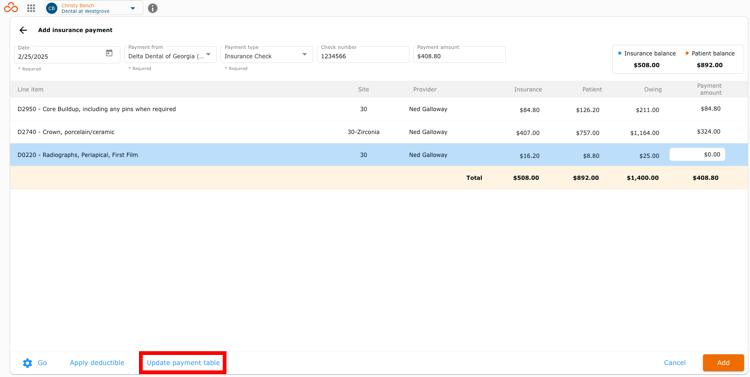Click the Patient column header
The image size is (750, 377).
(x=592, y=89)
